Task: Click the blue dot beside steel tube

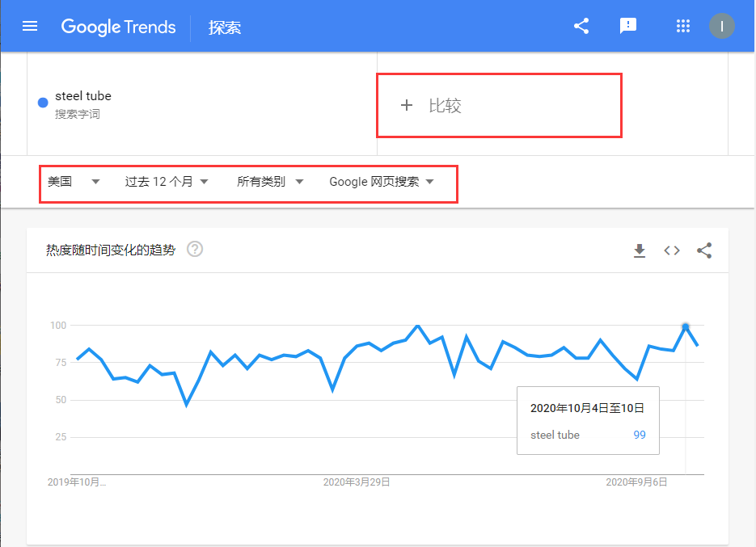Action: (43, 103)
